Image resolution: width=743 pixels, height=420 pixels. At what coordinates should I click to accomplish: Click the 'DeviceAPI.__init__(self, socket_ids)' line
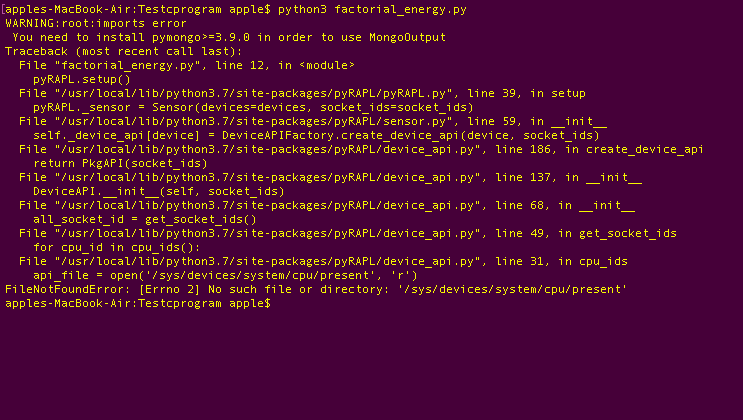click(159, 191)
